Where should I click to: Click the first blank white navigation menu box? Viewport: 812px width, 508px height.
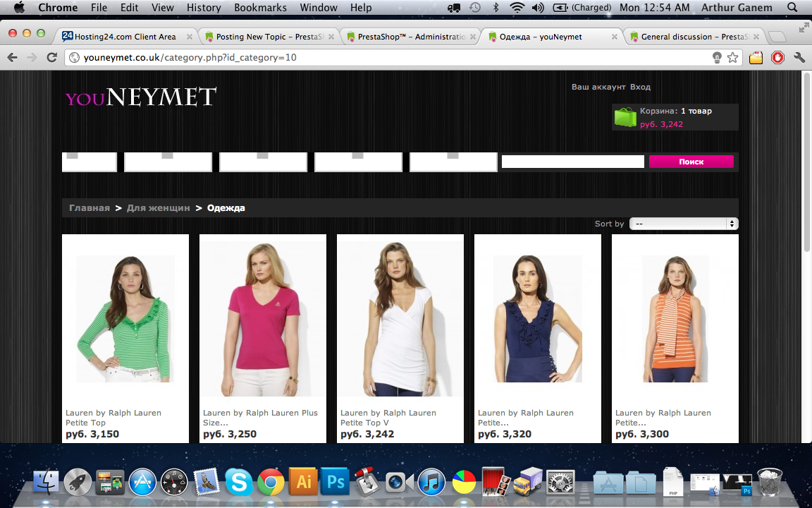(90, 162)
